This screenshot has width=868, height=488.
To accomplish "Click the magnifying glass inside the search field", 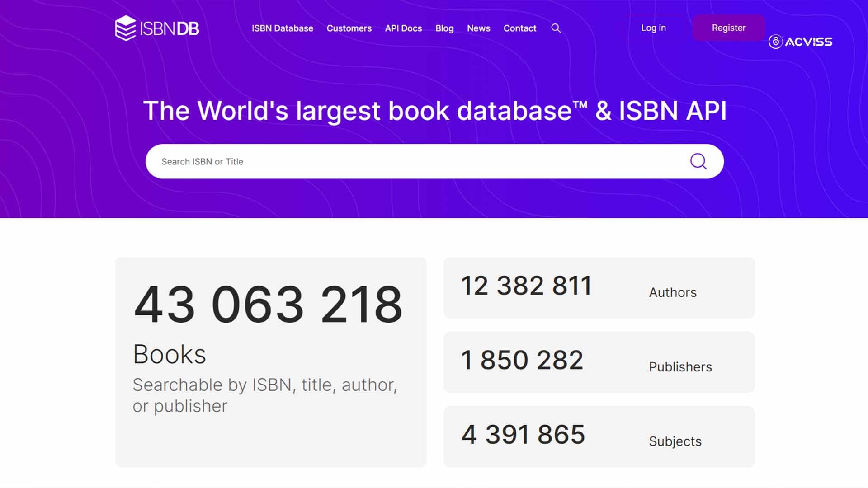I will click(698, 161).
